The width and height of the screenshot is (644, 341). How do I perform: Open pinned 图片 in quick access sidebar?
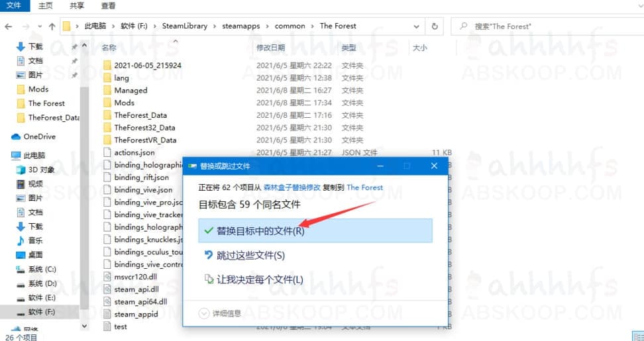(x=35, y=75)
